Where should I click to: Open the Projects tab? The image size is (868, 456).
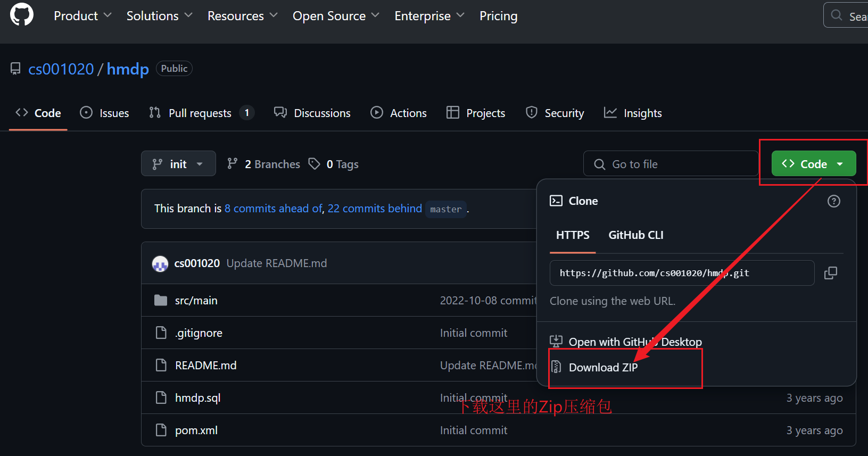click(476, 113)
